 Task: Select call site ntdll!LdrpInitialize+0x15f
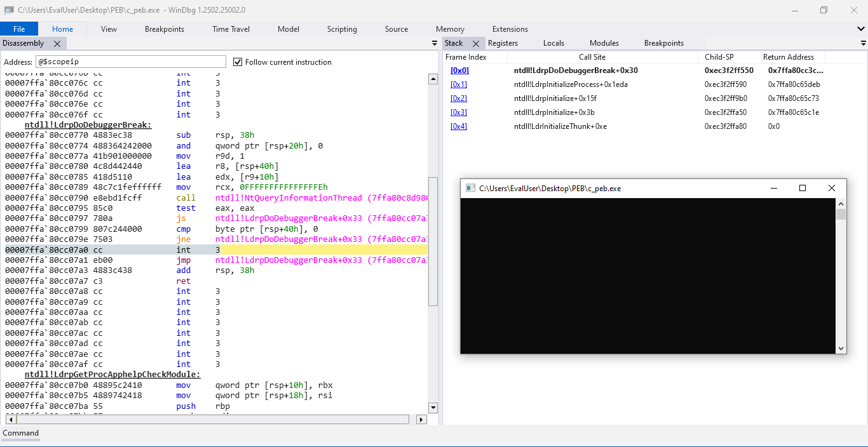click(555, 98)
